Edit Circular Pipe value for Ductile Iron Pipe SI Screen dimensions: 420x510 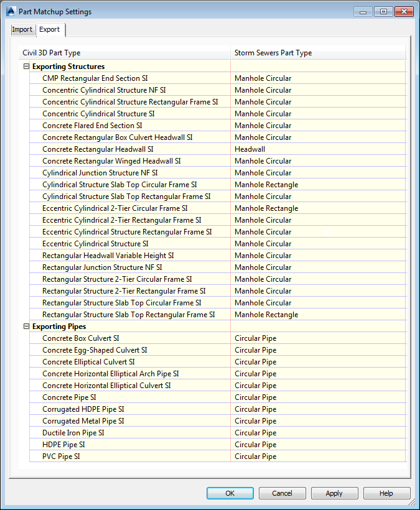click(318, 433)
